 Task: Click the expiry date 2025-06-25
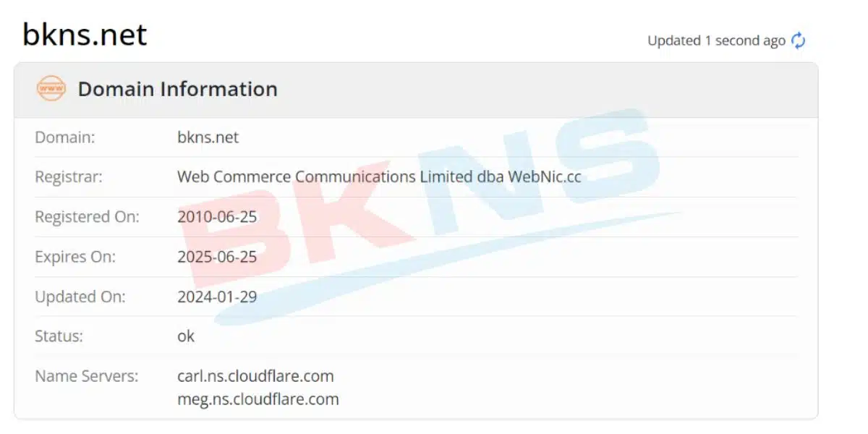click(217, 257)
